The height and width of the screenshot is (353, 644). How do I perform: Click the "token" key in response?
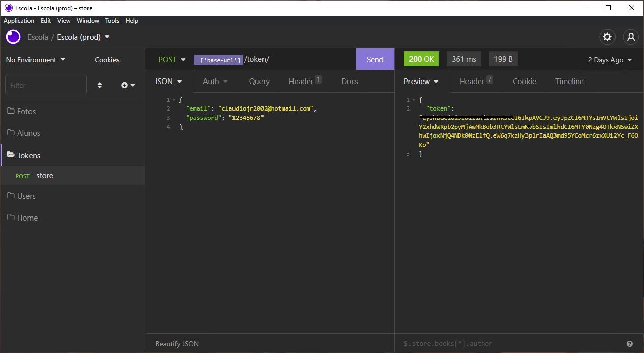(438, 108)
